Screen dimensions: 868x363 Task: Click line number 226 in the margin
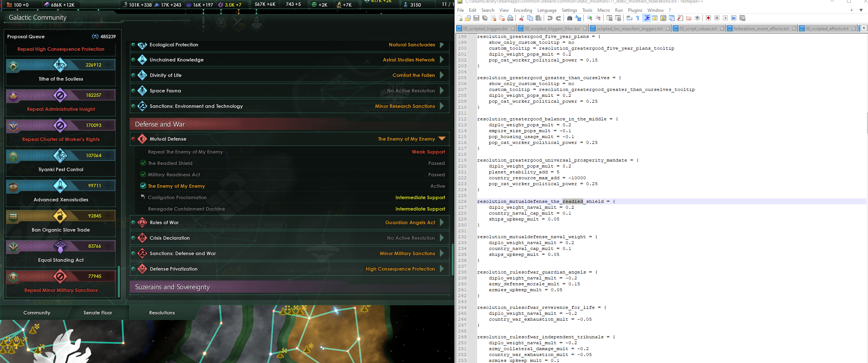click(x=462, y=201)
